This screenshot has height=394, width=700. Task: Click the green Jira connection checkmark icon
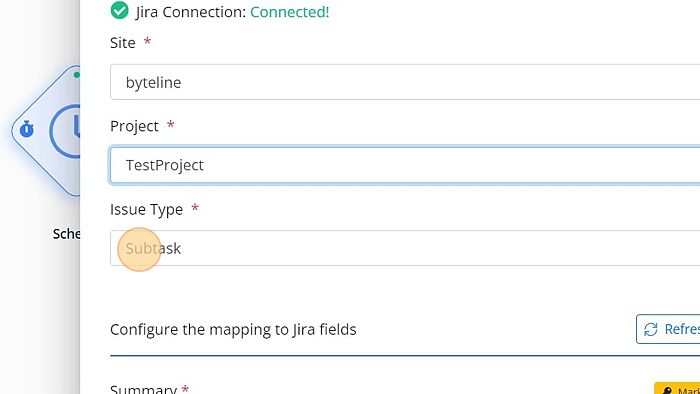[x=119, y=11]
